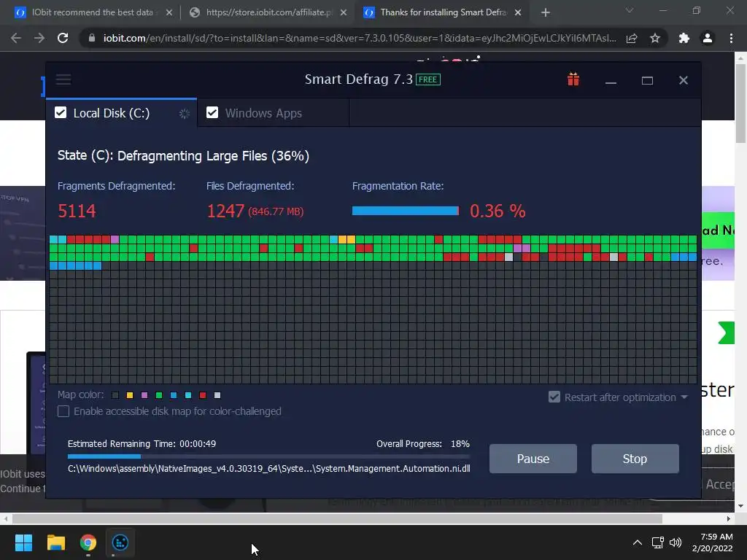Image resolution: width=747 pixels, height=560 pixels.
Task: Open Smart Defrag from taskbar
Action: coord(120,542)
